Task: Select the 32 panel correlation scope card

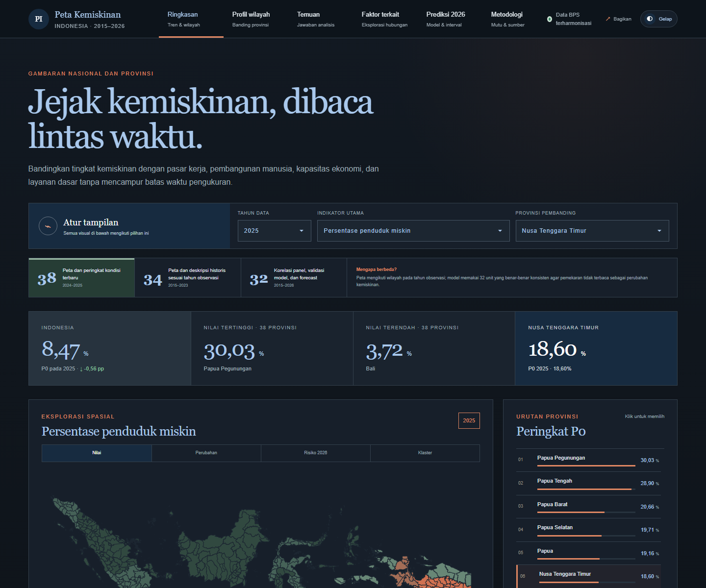Action: pyautogui.click(x=294, y=277)
